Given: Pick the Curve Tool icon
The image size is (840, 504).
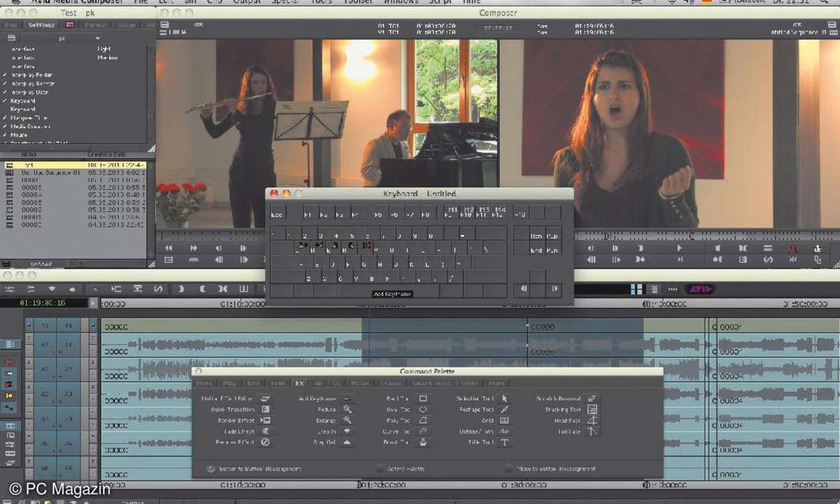Looking at the screenshot, I should 422,431.
